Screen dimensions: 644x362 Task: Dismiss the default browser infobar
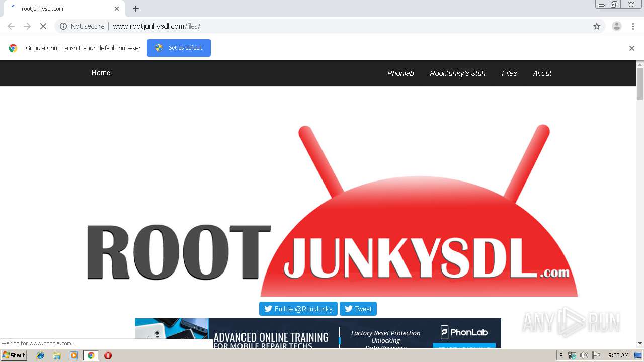[632, 48]
